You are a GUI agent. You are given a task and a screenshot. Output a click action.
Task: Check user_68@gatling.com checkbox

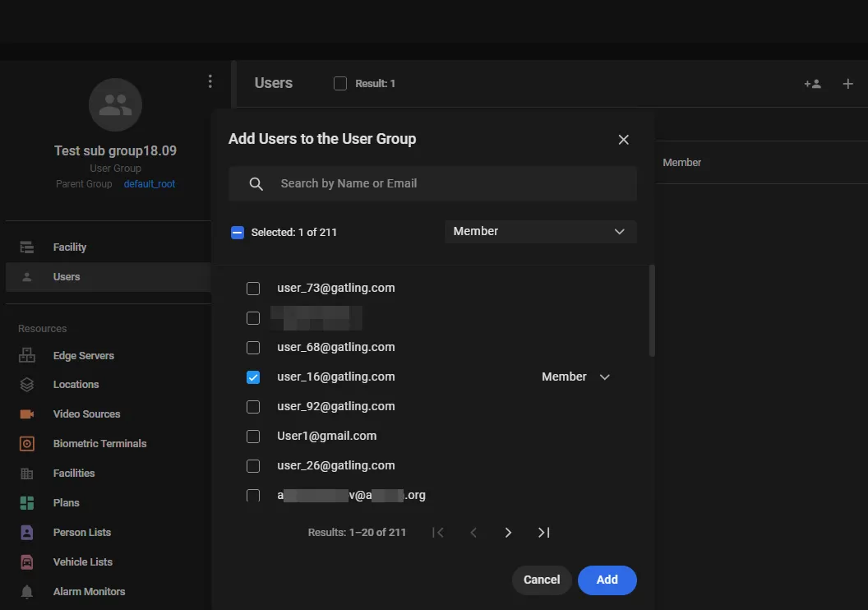[x=253, y=348]
